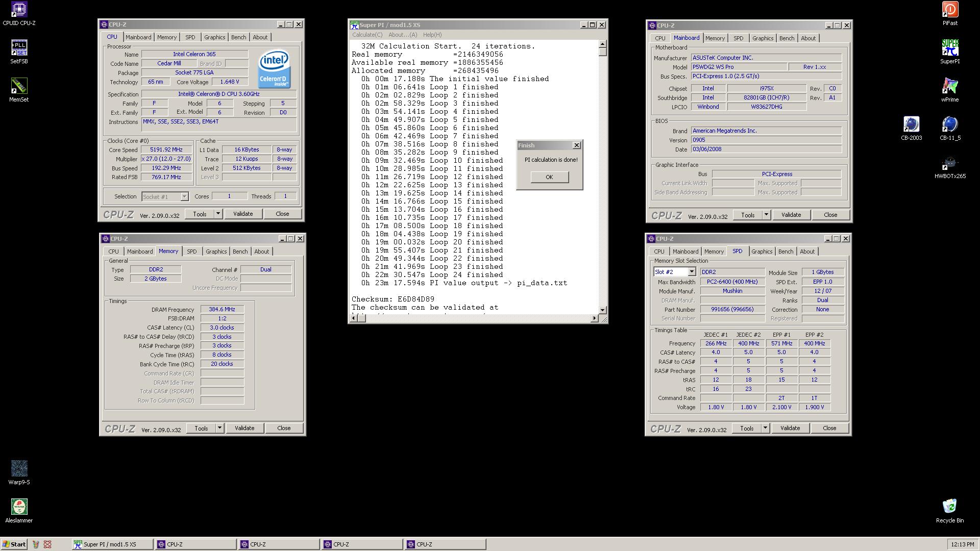Click the taskbar clock showing 12:13 PM

962,544
